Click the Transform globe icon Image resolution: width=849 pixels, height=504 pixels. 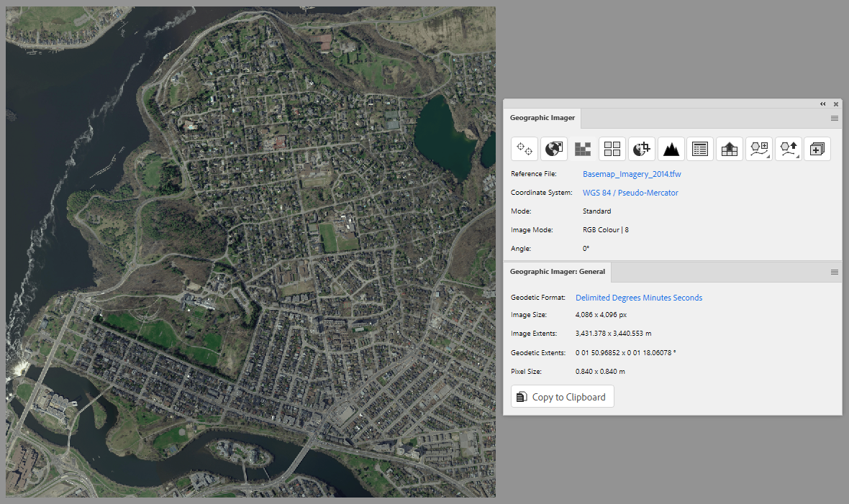pyautogui.click(x=553, y=149)
